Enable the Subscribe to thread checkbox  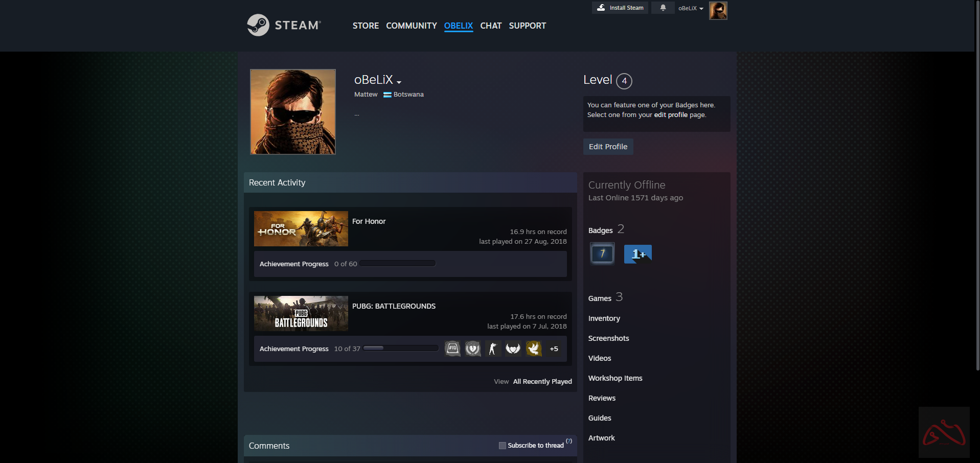coord(502,446)
